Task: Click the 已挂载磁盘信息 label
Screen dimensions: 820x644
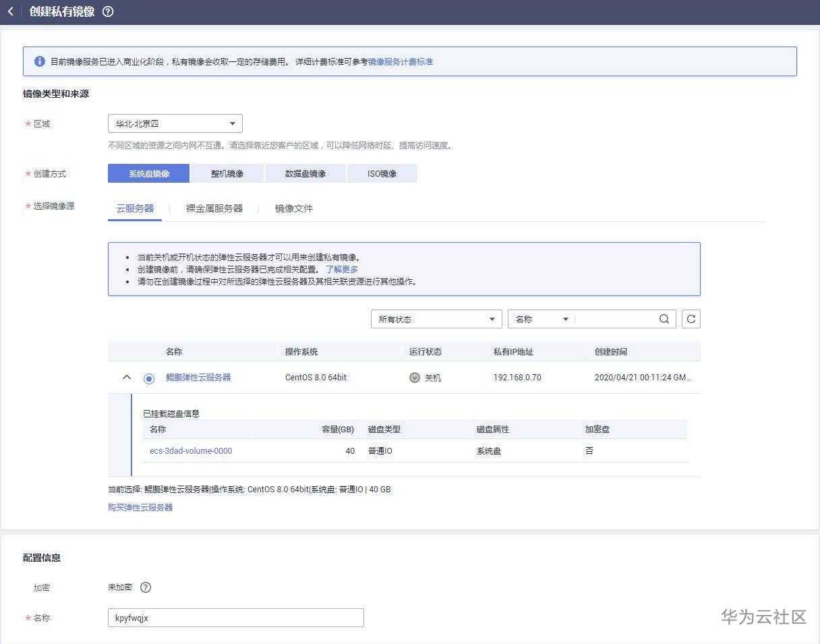Action: tap(171, 413)
